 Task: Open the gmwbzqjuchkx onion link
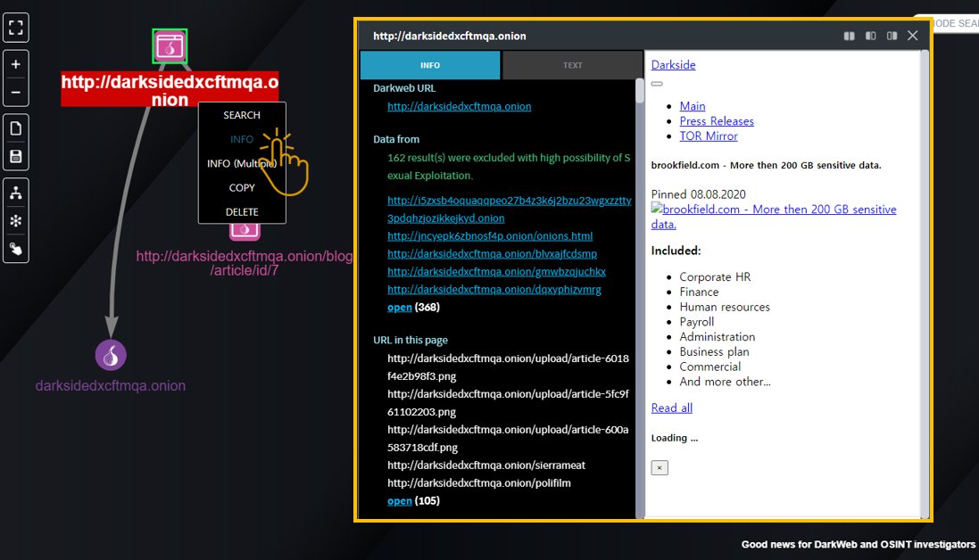pyautogui.click(x=496, y=271)
